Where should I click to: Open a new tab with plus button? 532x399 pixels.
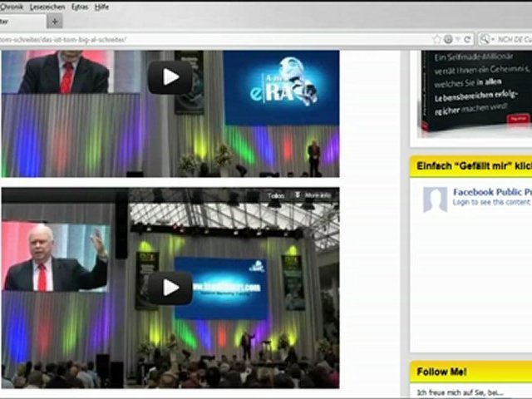[55, 22]
